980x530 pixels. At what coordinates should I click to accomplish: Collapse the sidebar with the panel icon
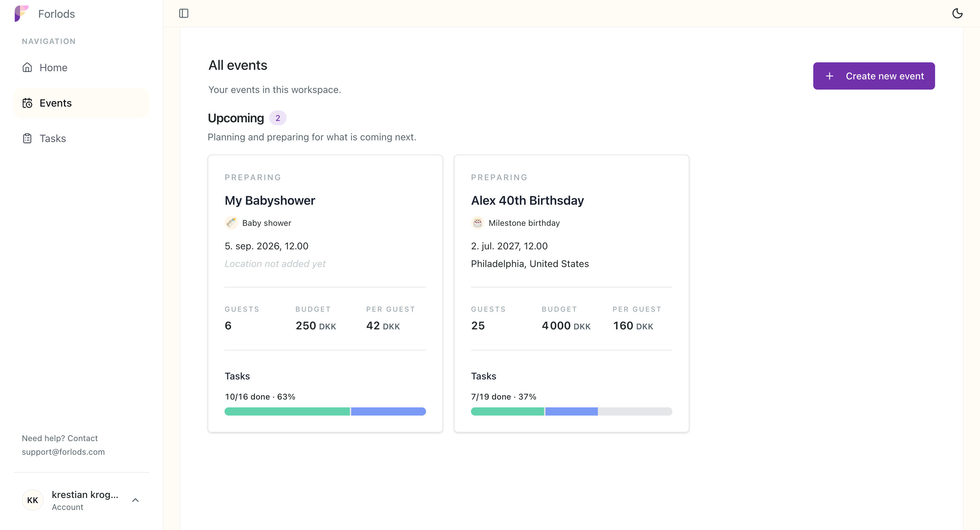pyautogui.click(x=184, y=13)
